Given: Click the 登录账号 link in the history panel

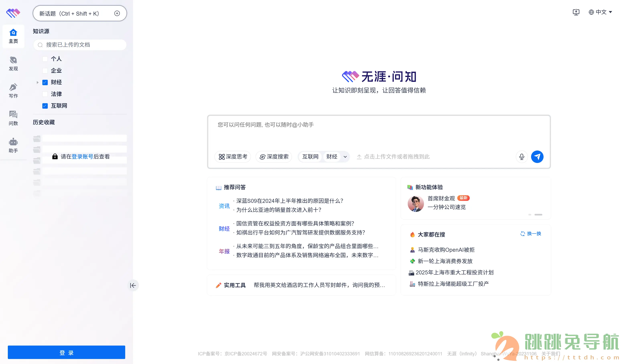Looking at the screenshot, I should (x=82, y=157).
